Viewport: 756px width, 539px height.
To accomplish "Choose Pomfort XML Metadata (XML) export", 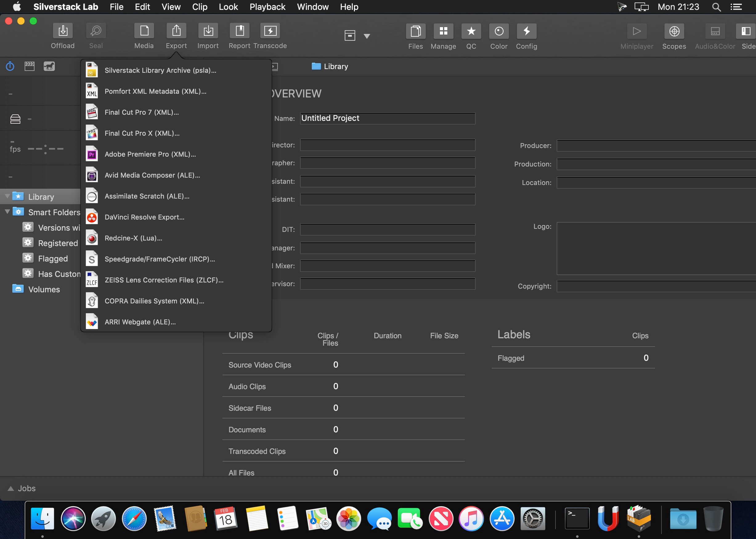I will (x=176, y=91).
